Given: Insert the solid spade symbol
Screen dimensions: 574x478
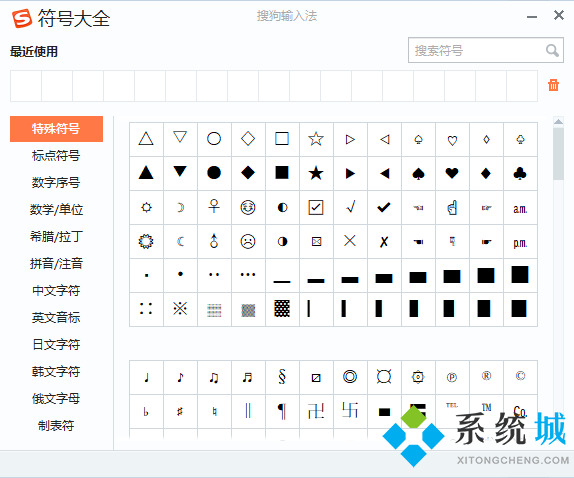Looking at the screenshot, I should click(x=418, y=173).
